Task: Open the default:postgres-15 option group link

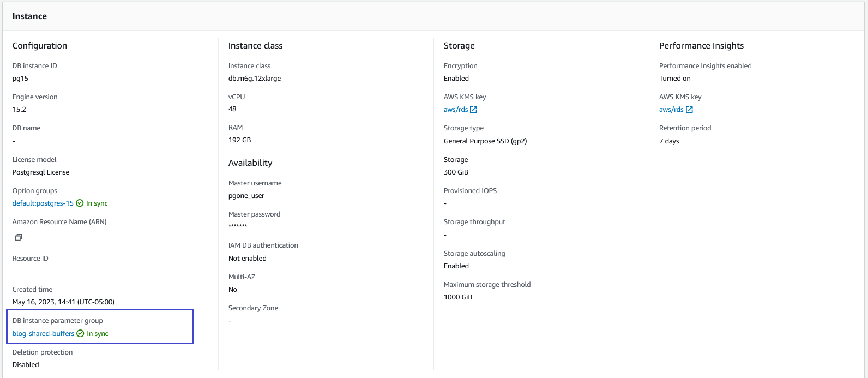Action: (43, 203)
